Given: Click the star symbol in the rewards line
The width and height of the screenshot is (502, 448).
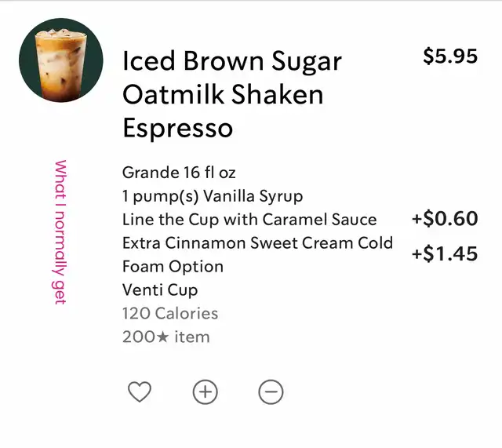Looking at the screenshot, I should click(x=165, y=337).
